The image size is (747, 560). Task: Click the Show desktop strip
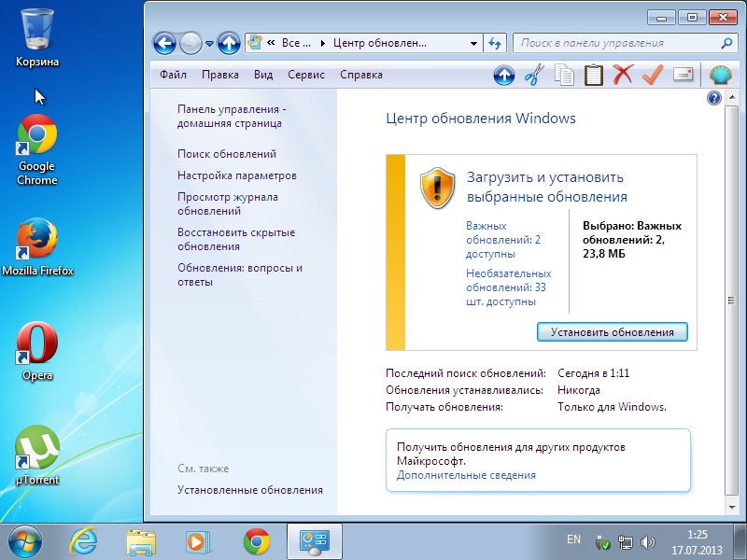(740, 541)
